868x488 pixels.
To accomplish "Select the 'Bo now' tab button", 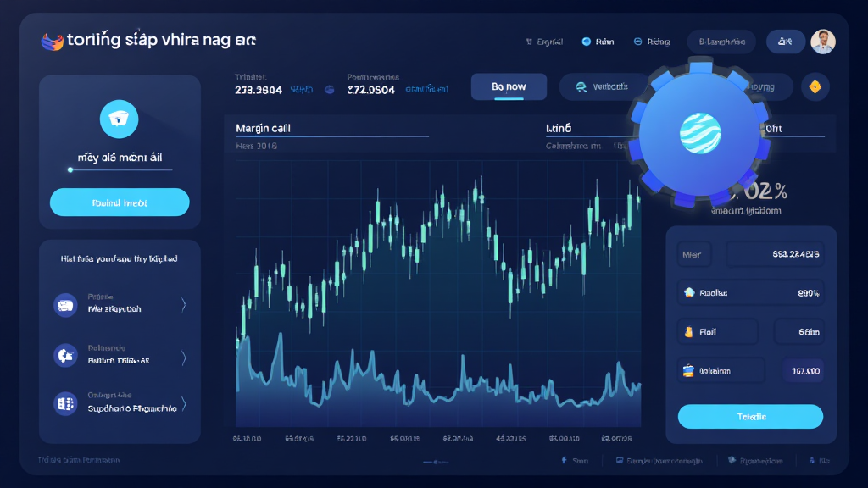I will click(x=509, y=86).
